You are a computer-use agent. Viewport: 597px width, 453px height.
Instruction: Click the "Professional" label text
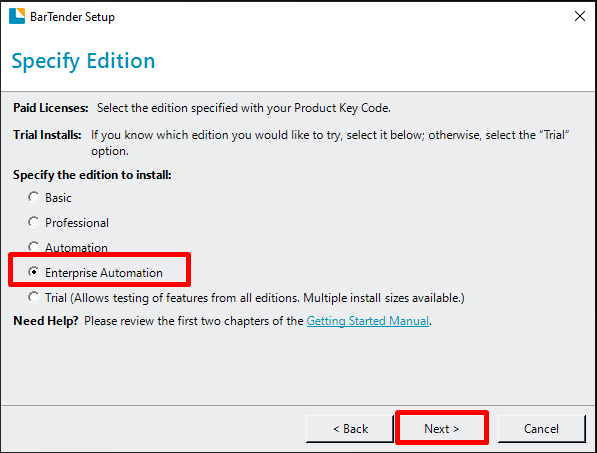[x=77, y=223]
